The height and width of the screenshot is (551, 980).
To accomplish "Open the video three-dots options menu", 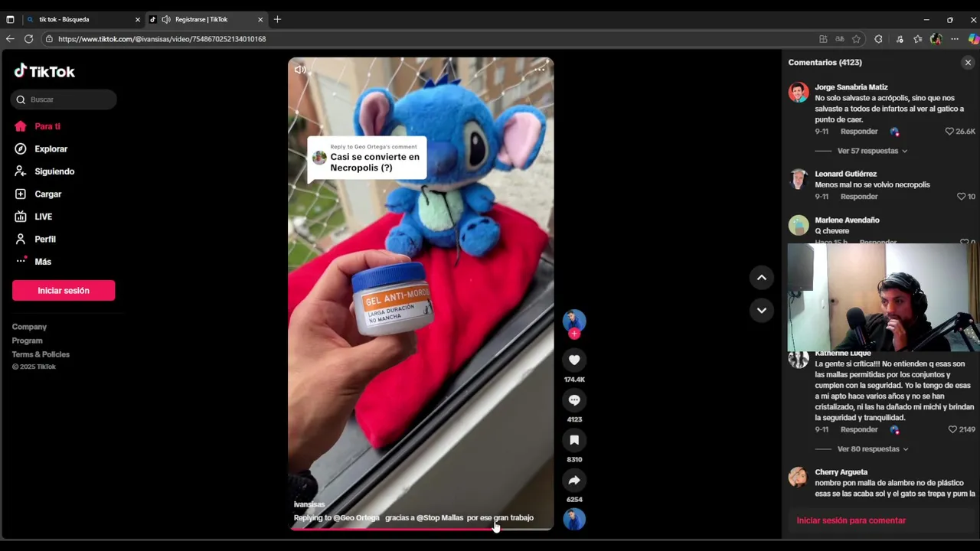I will 540,70.
